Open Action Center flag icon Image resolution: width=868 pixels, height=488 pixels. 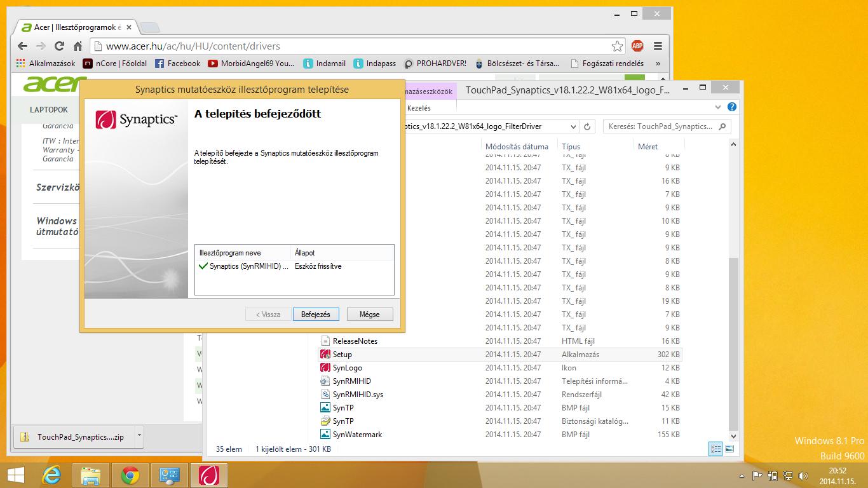[757, 475]
